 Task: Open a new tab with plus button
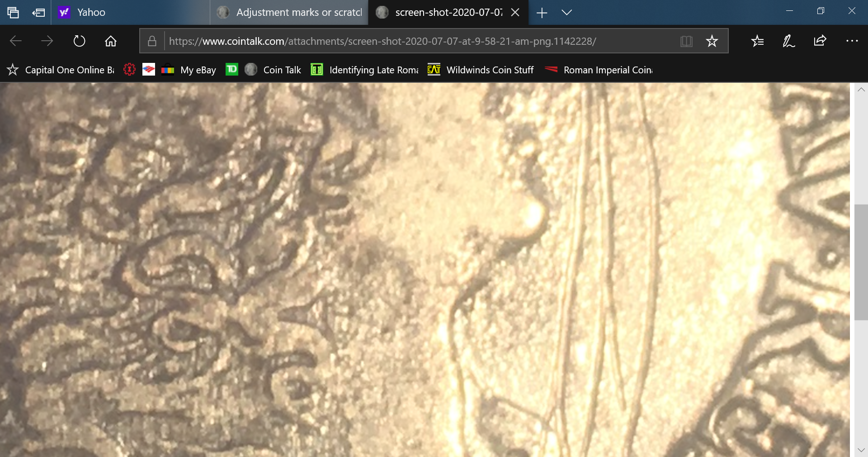click(x=542, y=13)
